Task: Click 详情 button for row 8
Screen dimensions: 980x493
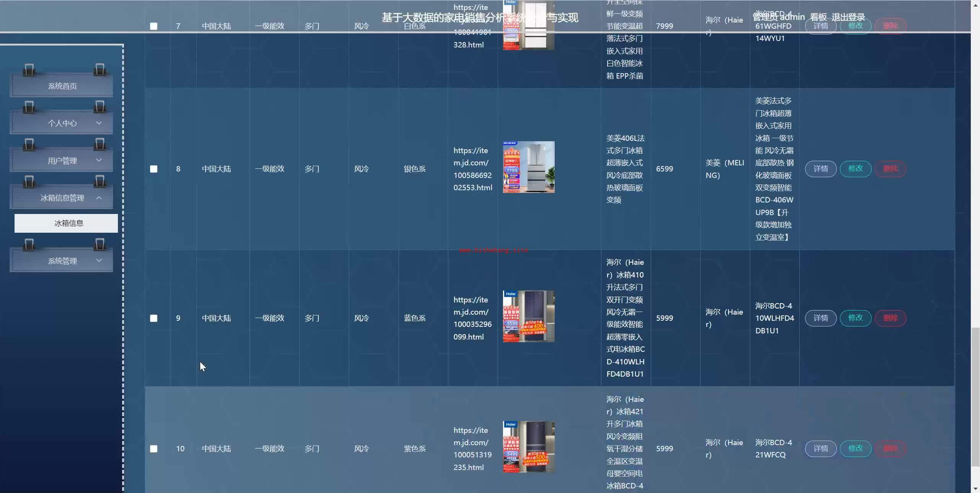Action: click(x=820, y=169)
